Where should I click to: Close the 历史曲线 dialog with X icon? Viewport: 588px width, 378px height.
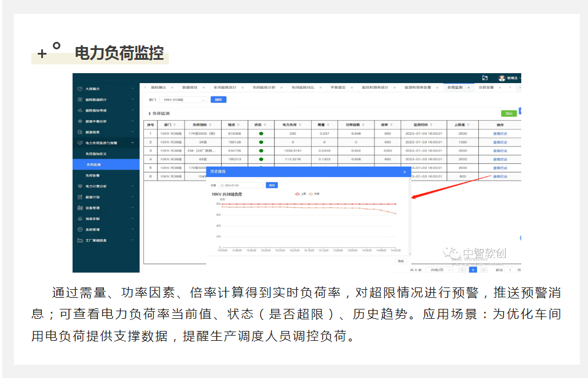coord(405,172)
